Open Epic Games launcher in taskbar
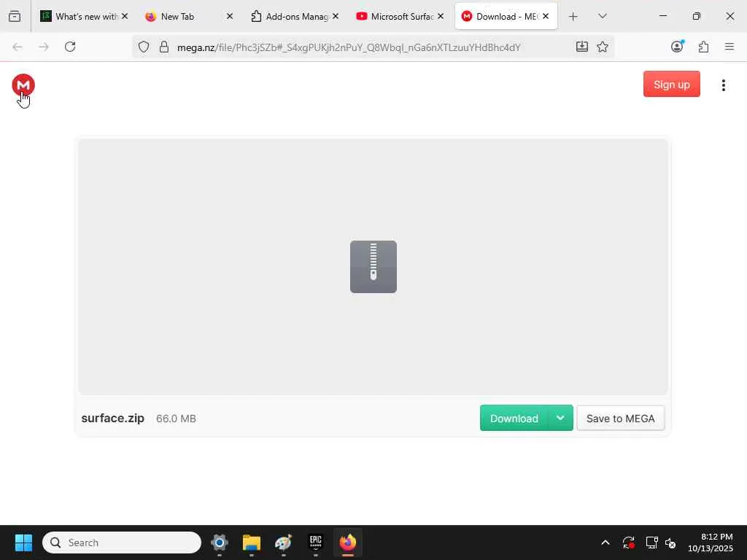Screen dimensions: 747x560 (315, 542)
